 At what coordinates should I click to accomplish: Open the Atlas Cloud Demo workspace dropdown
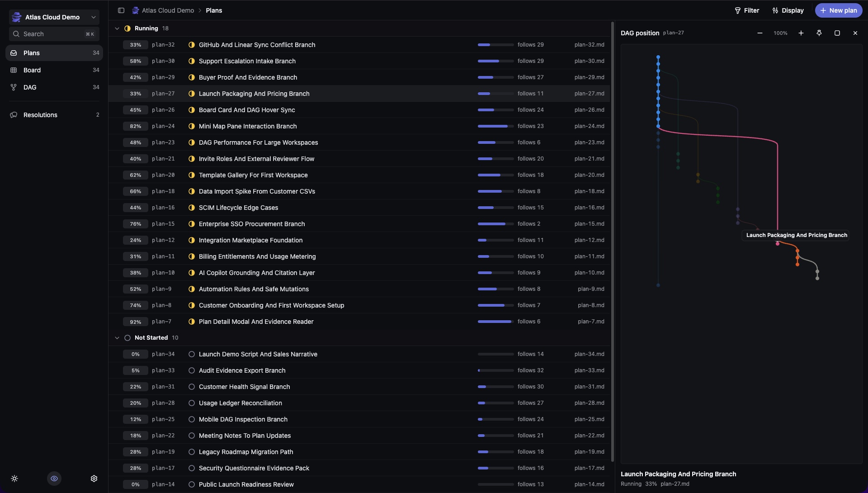tap(54, 17)
